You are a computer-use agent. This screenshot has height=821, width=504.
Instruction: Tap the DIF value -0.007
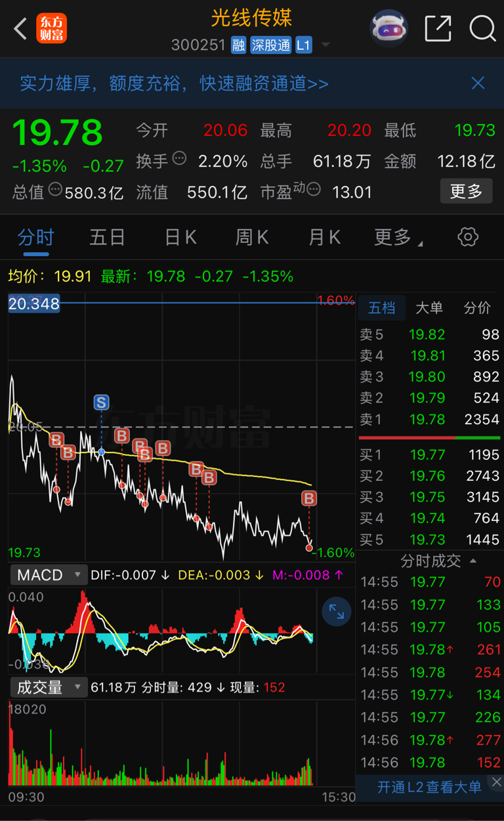[136, 575]
